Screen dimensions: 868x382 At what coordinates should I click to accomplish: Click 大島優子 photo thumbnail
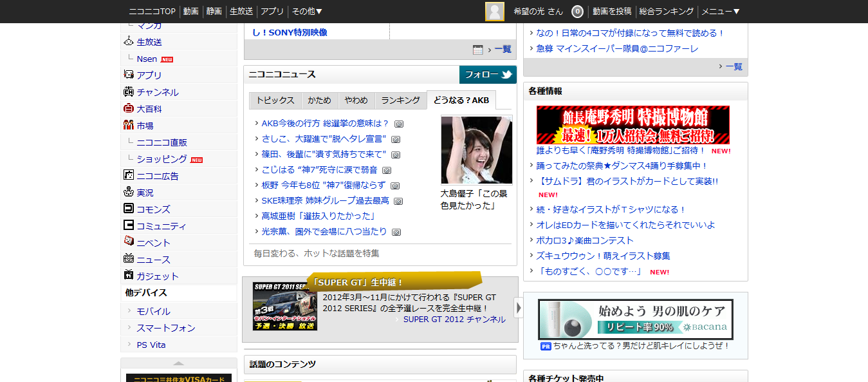477,150
